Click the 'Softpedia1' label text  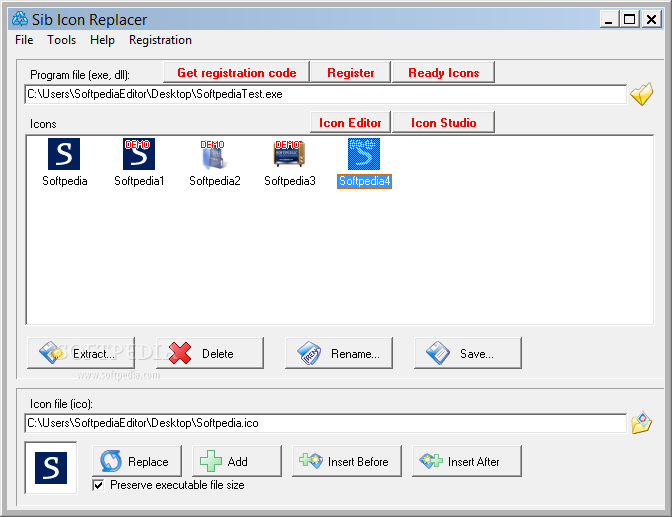pos(139,181)
